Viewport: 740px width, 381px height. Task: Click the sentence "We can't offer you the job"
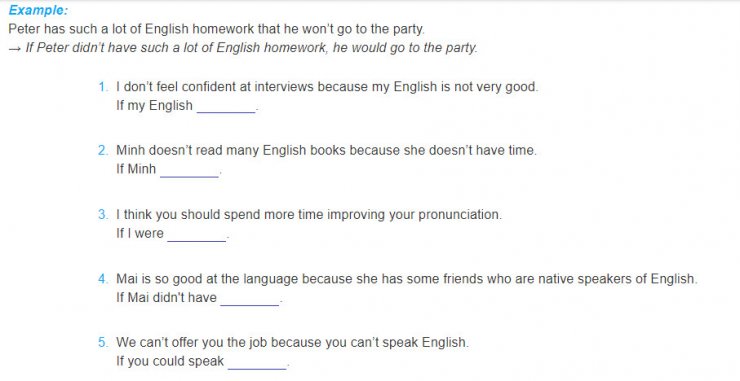293,343
